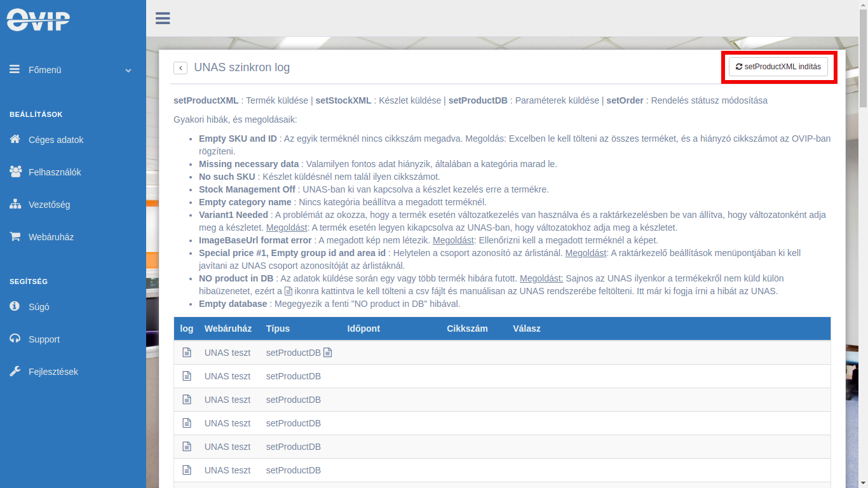This screenshot has height=488, width=868.
Task: Click the 'SEGÍTSÉG' sidebar heading
Action: click(29, 281)
